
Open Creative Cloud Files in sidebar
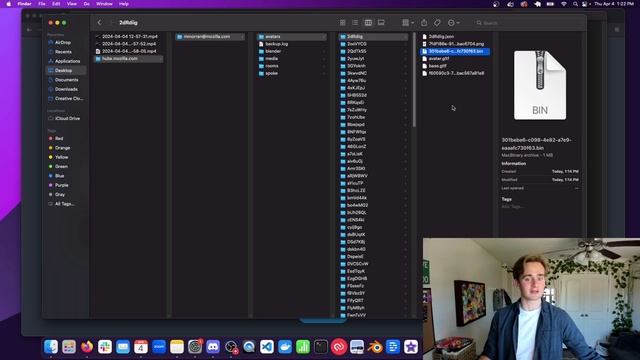pyautogui.click(x=69, y=99)
